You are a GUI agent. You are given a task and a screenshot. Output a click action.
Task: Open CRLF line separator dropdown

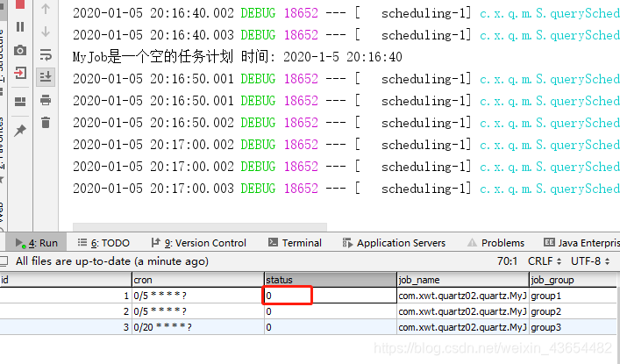tap(545, 261)
